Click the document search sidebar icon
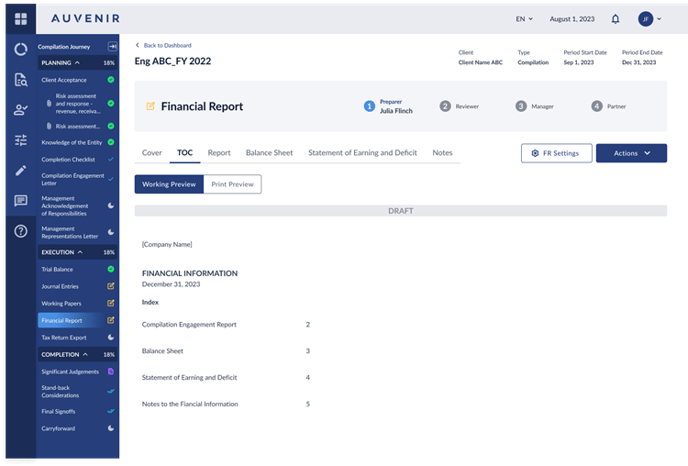688x466 pixels. [x=20, y=80]
